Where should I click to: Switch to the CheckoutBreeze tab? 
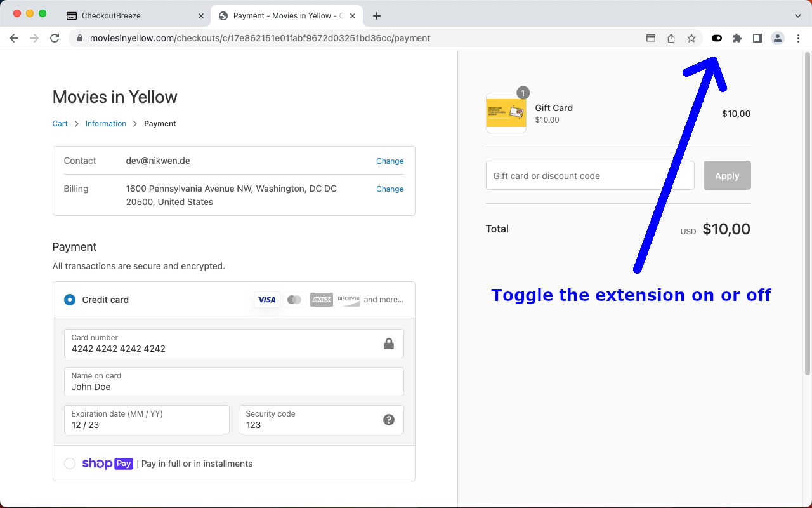coord(136,16)
